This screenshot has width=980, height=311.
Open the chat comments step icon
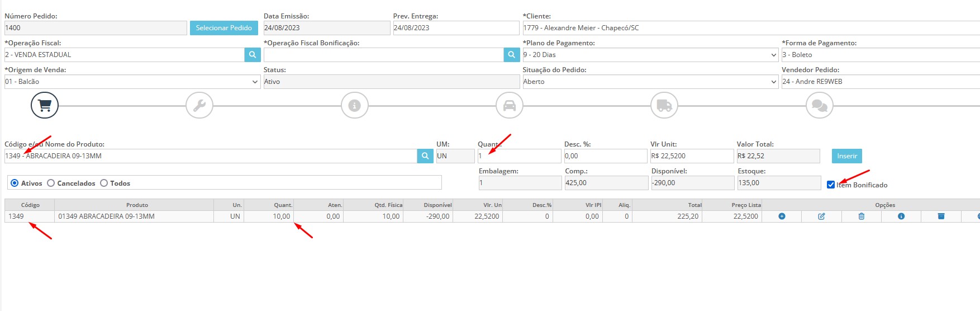pos(820,105)
